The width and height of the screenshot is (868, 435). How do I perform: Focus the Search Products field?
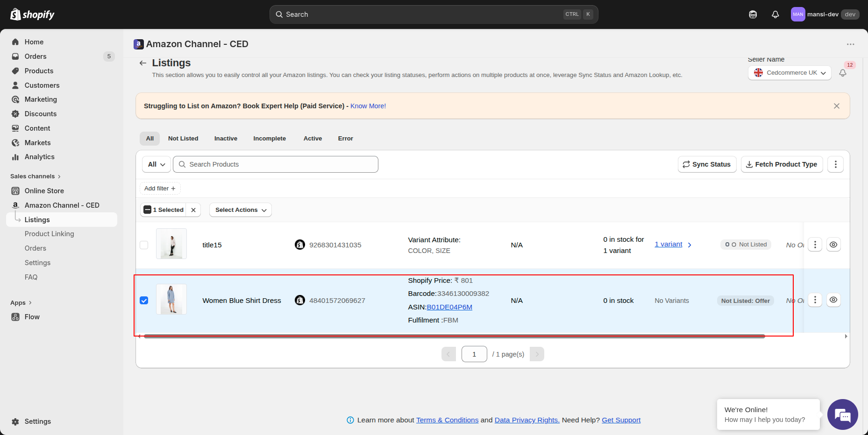(276, 164)
